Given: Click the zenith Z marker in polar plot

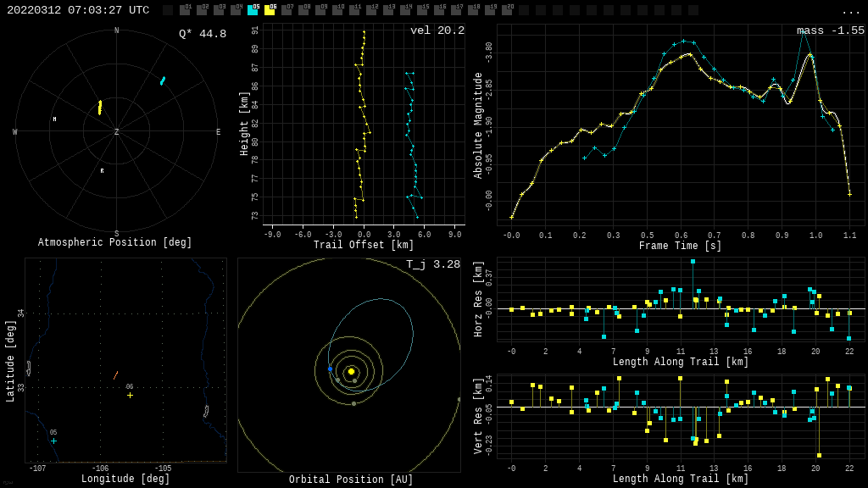Looking at the screenshot, I should pyautogui.click(x=117, y=132).
